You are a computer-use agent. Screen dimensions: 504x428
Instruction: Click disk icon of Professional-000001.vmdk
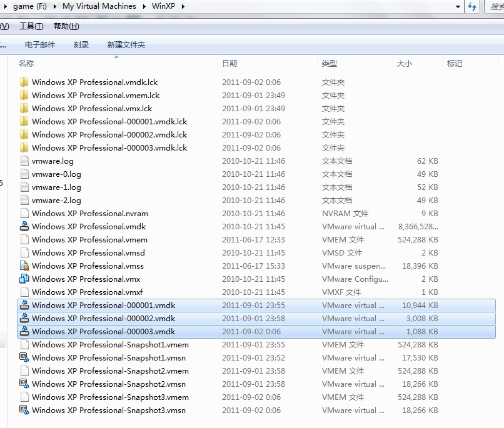[24, 305]
